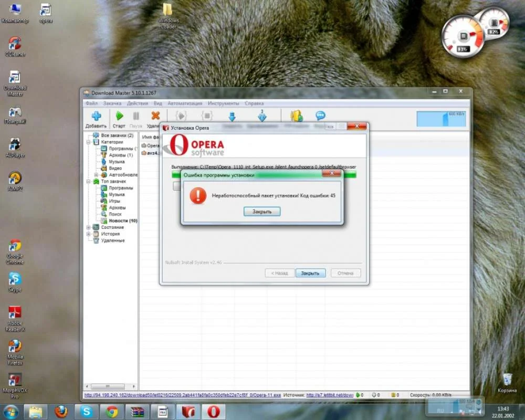
Task: Open the Download Master desktop shortcut
Action: click(x=15, y=83)
